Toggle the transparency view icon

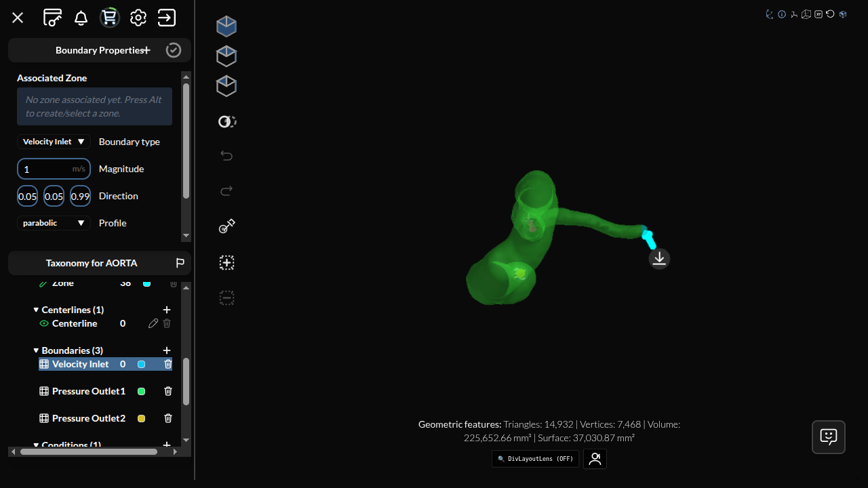227,122
